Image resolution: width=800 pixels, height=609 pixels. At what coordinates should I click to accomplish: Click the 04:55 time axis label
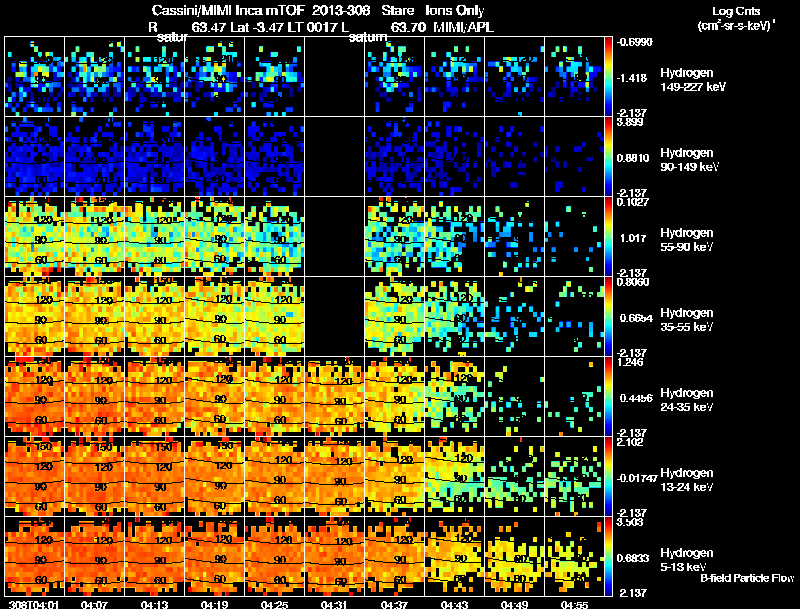coord(574,605)
